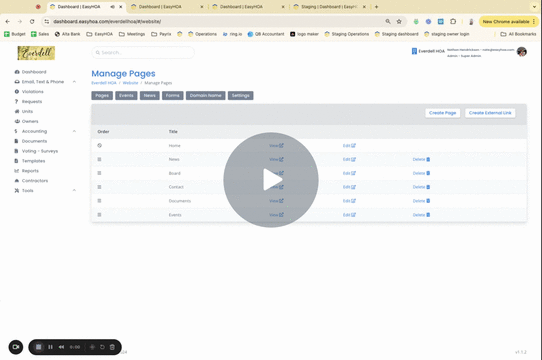
Task: Click the drag handle for the Contact row
Action: coord(100,187)
